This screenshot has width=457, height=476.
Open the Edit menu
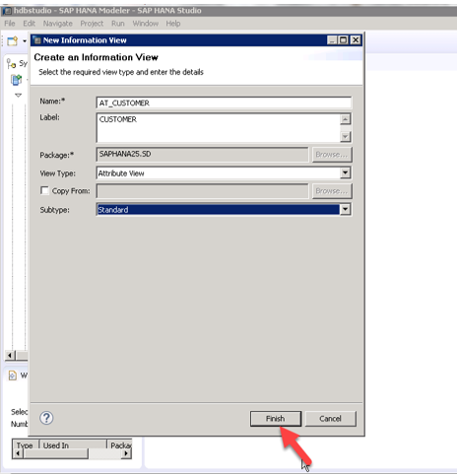[x=29, y=24]
